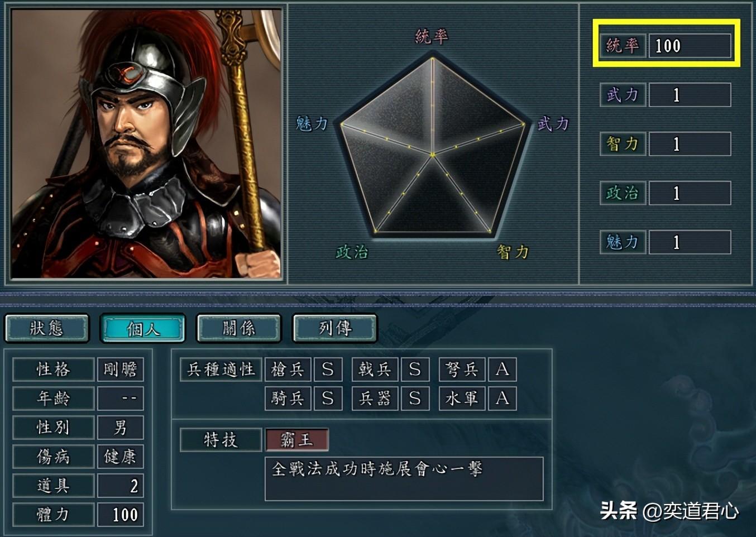Select the 魅力 value field

pyautogui.click(x=690, y=242)
